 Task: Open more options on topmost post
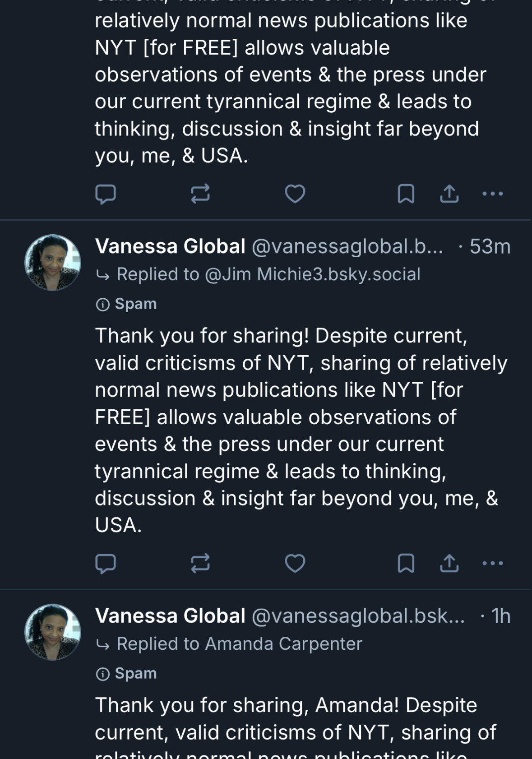[492, 194]
